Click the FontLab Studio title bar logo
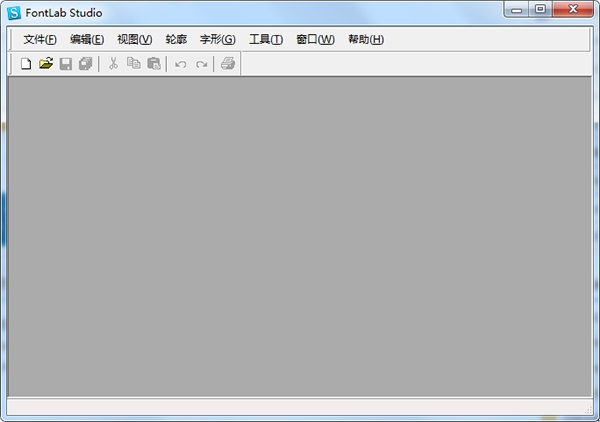600x422 pixels. point(14,13)
